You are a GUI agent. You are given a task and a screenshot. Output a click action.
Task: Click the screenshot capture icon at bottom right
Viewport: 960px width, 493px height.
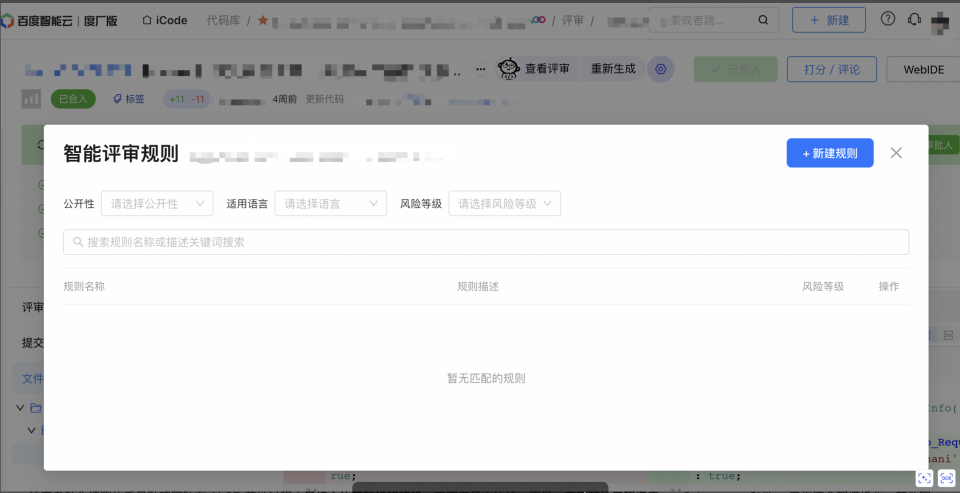(924, 478)
